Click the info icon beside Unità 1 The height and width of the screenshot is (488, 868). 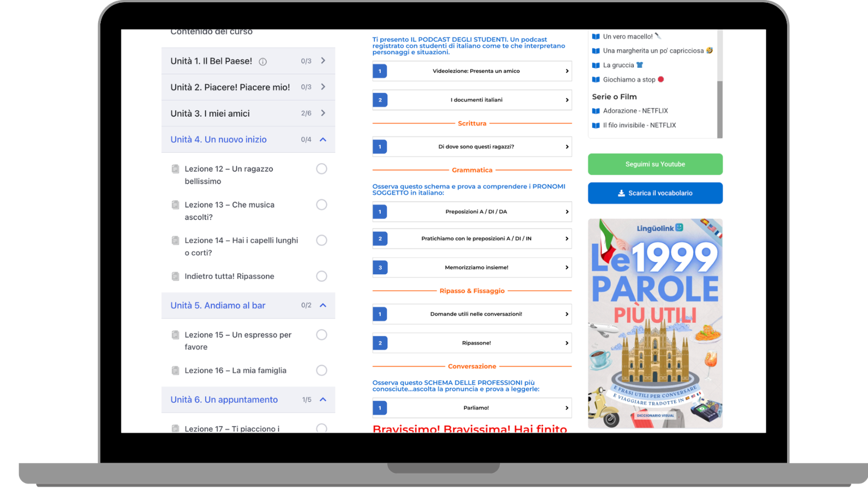pyautogui.click(x=263, y=62)
